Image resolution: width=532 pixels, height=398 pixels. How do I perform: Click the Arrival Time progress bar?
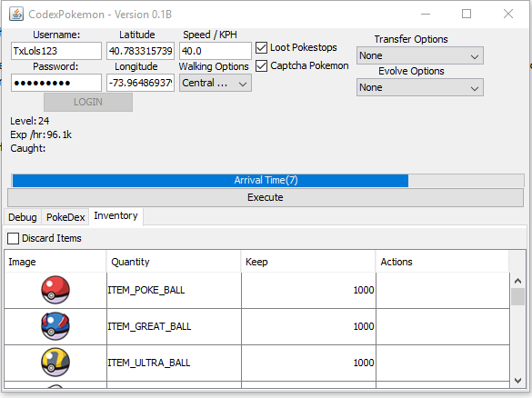pos(267,180)
